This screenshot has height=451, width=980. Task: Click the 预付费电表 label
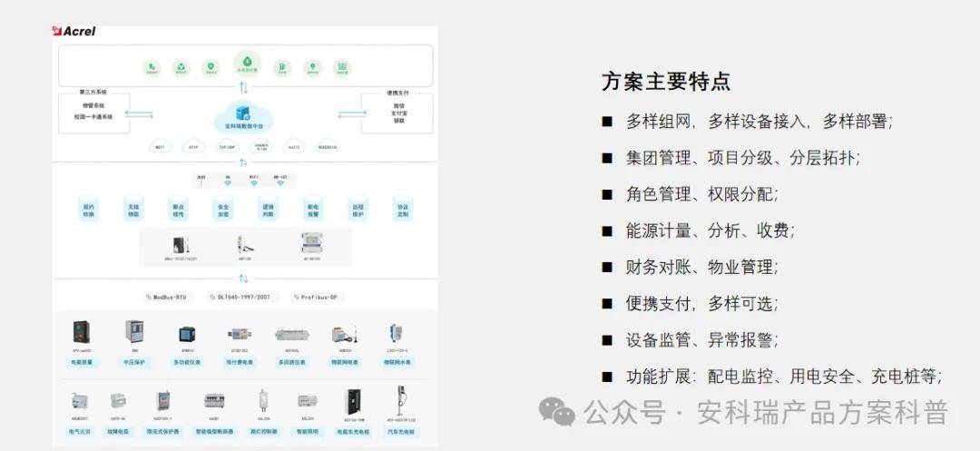[239, 362]
